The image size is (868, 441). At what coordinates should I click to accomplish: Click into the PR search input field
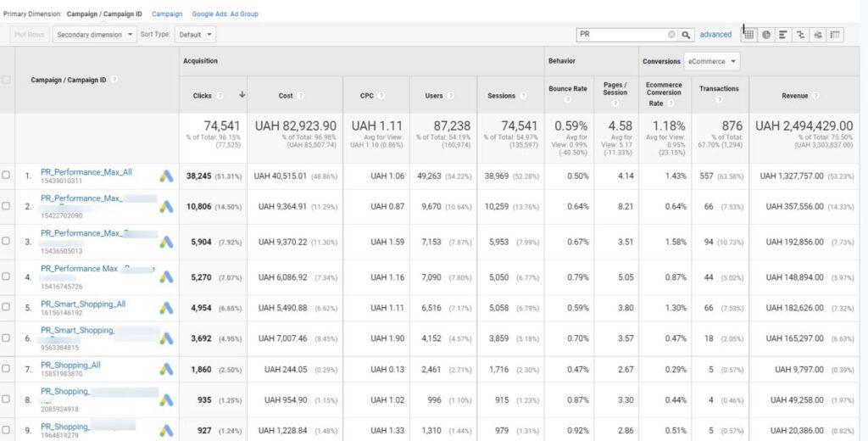(620, 35)
